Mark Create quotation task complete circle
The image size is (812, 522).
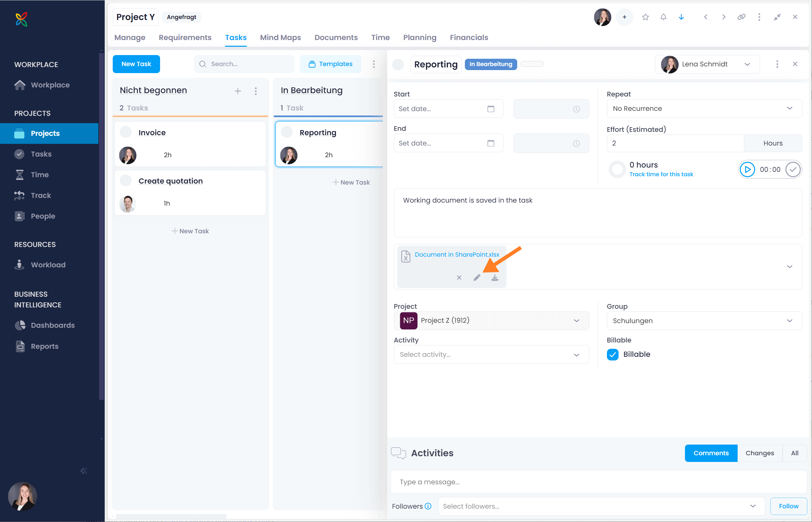tap(126, 181)
